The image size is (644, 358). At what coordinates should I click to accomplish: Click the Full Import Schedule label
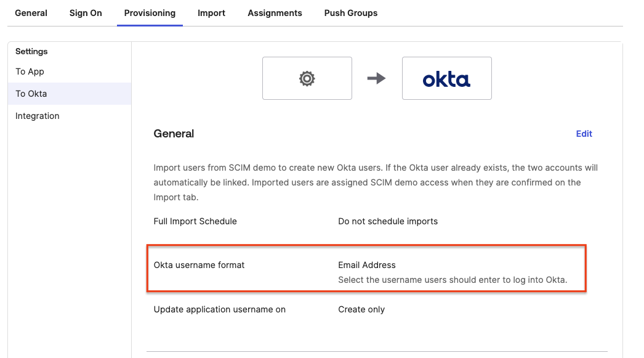click(x=195, y=221)
